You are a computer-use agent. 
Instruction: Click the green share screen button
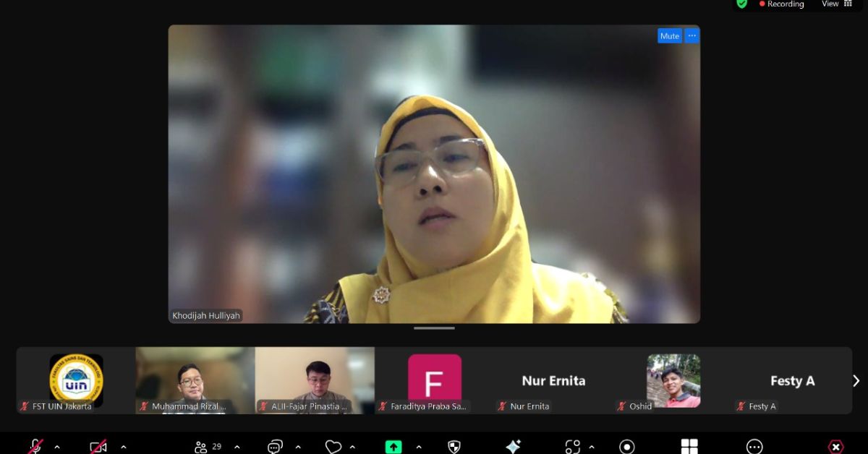click(393, 447)
